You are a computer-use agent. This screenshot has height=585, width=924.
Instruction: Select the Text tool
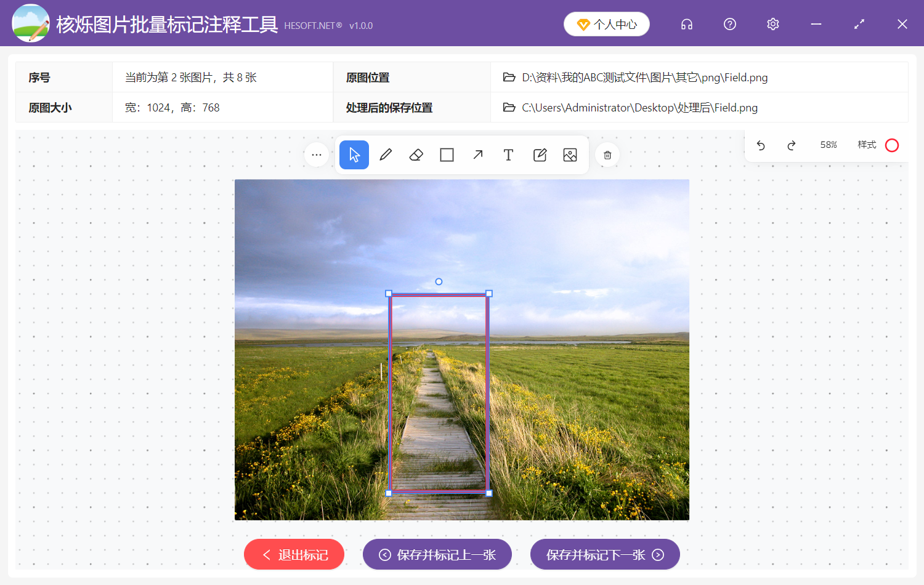coord(508,155)
